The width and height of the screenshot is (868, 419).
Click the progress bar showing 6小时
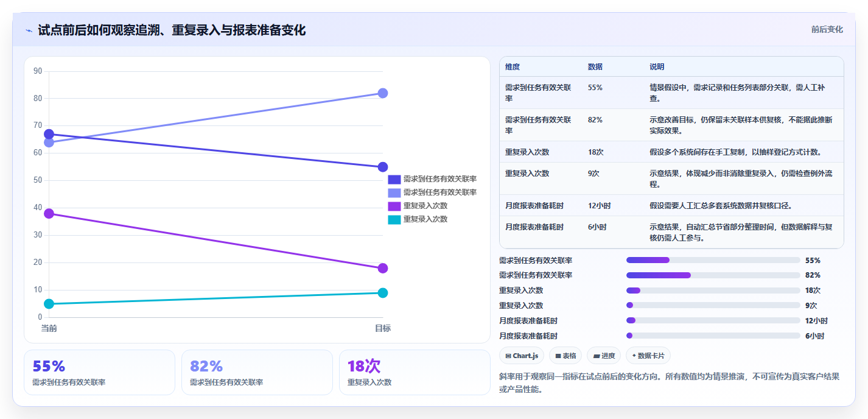pos(713,336)
